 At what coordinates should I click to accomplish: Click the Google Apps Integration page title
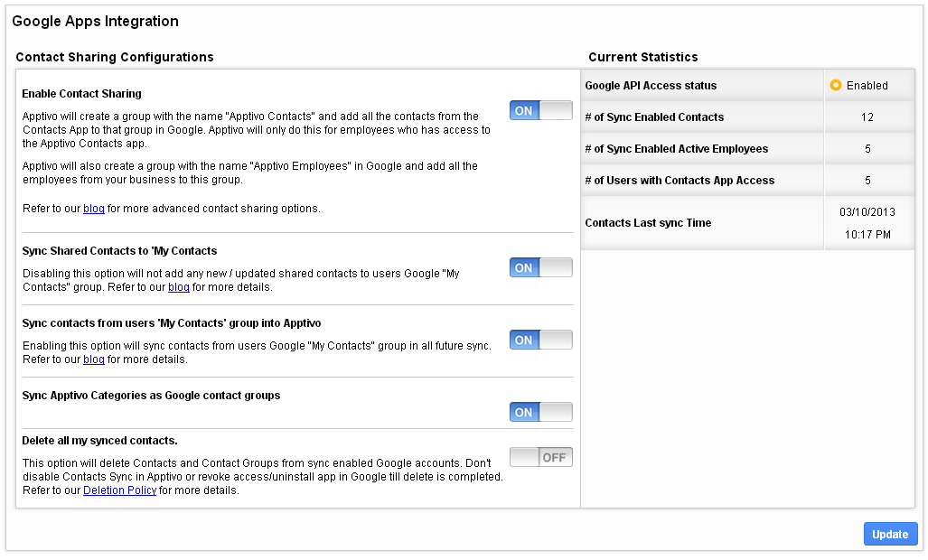click(x=95, y=22)
